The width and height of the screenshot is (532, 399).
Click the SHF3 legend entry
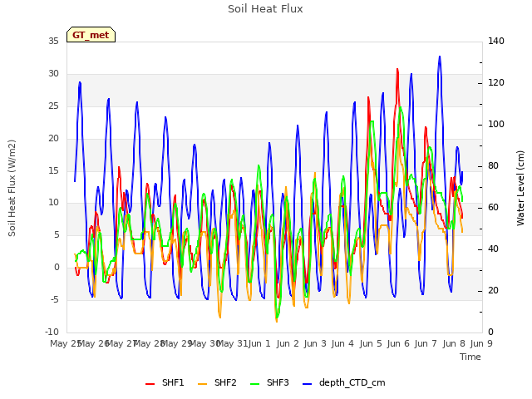[x=269, y=382]
